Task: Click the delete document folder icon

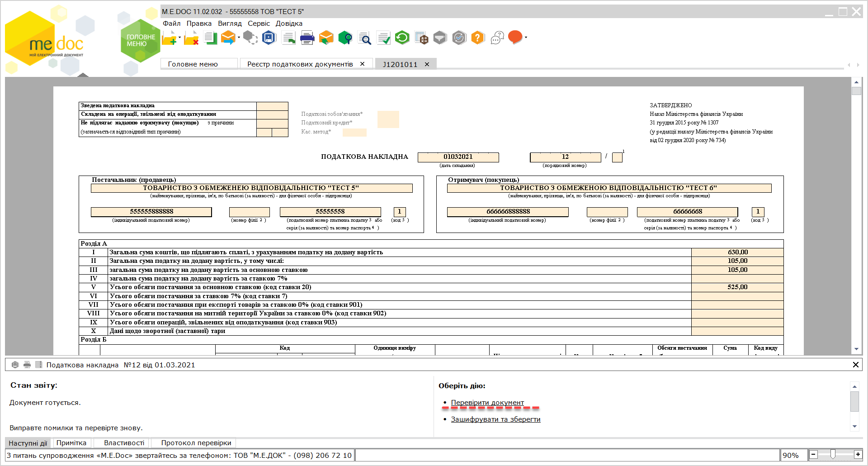Action: [191, 38]
